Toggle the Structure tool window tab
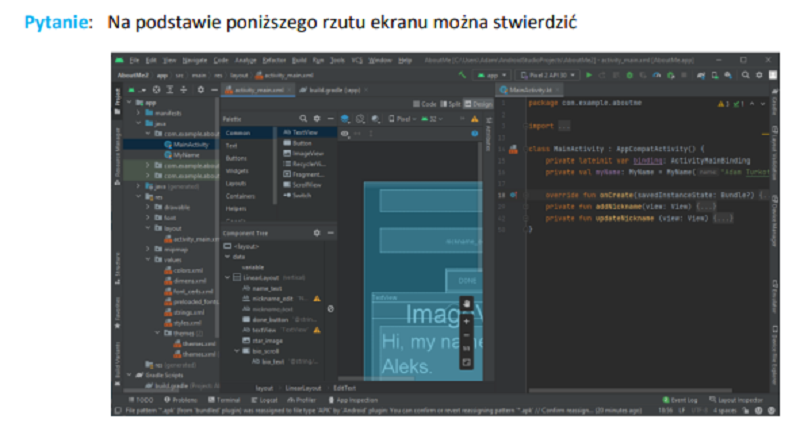The width and height of the screenshot is (800, 423). tap(117, 268)
